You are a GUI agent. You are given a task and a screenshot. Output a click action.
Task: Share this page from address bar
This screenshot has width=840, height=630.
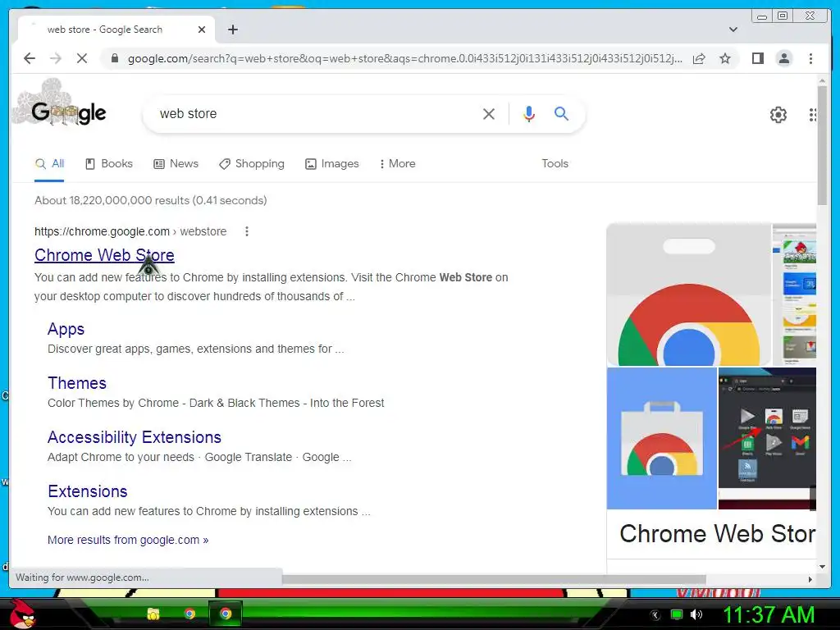pos(699,58)
